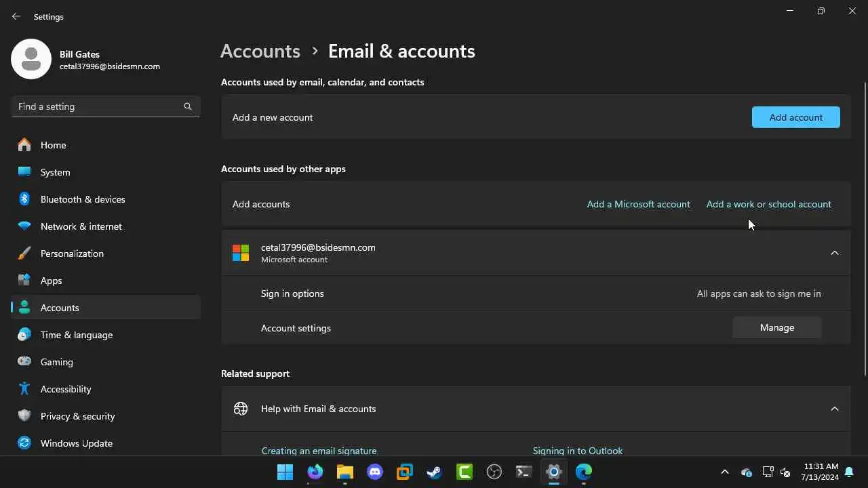The image size is (868, 488).
Task: Click the Privacy shield icon
Action: [x=24, y=416]
